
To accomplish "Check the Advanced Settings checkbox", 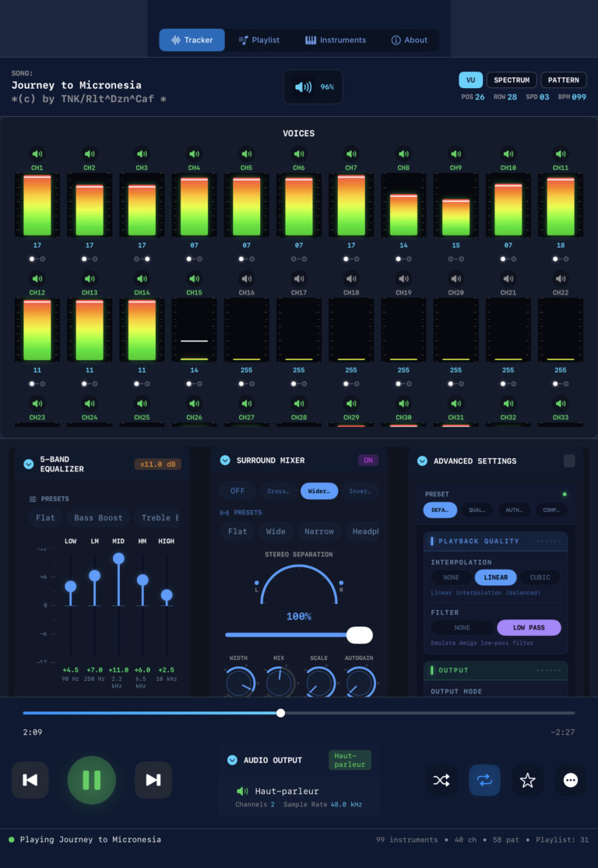I will [x=569, y=461].
